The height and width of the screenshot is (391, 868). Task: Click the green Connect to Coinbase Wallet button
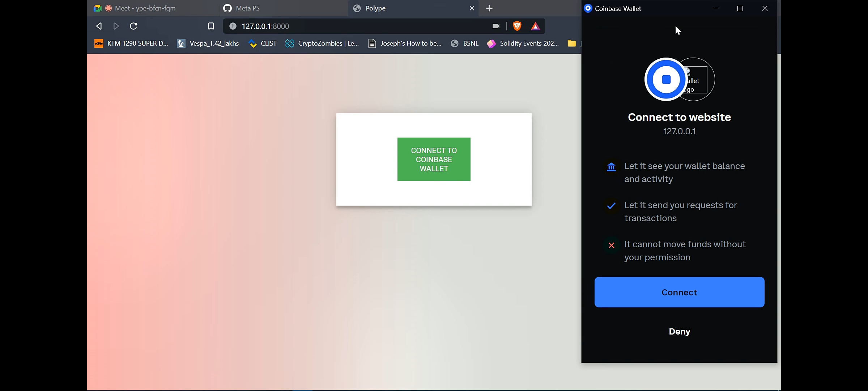pos(434,159)
